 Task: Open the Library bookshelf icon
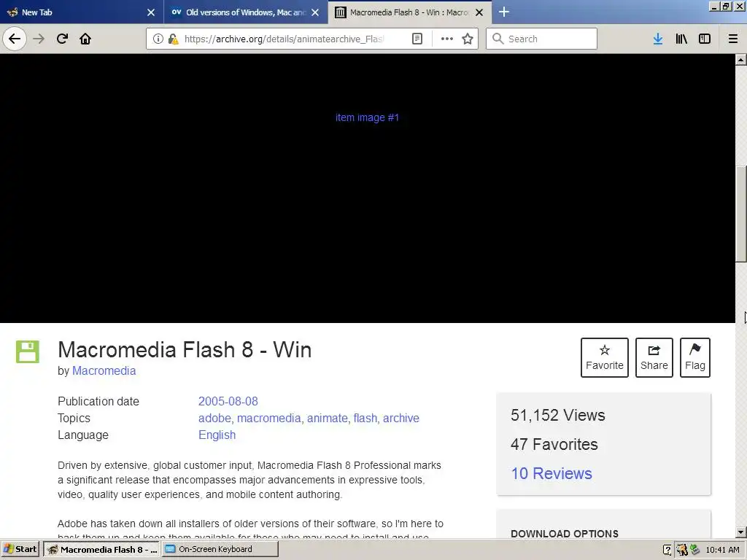coord(681,39)
